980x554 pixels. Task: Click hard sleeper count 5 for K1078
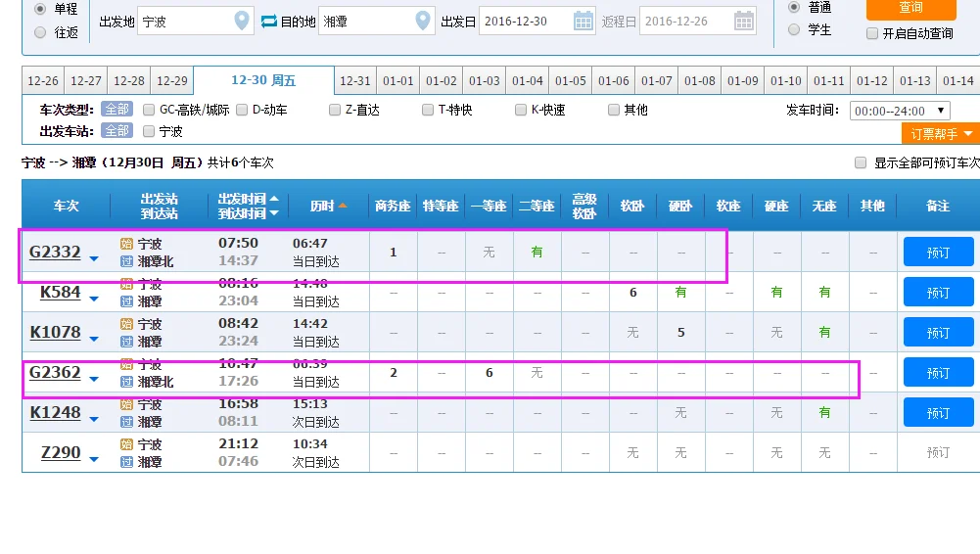pyautogui.click(x=681, y=332)
